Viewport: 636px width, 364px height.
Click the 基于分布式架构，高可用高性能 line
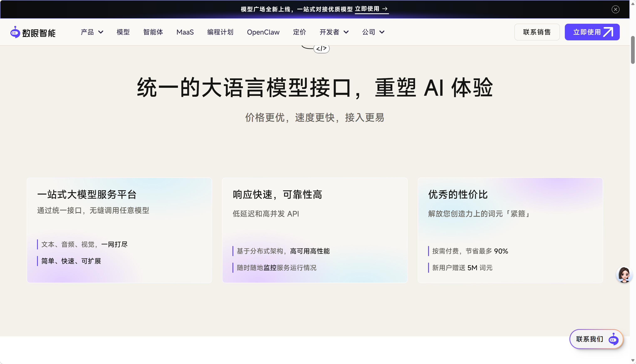pos(283,251)
